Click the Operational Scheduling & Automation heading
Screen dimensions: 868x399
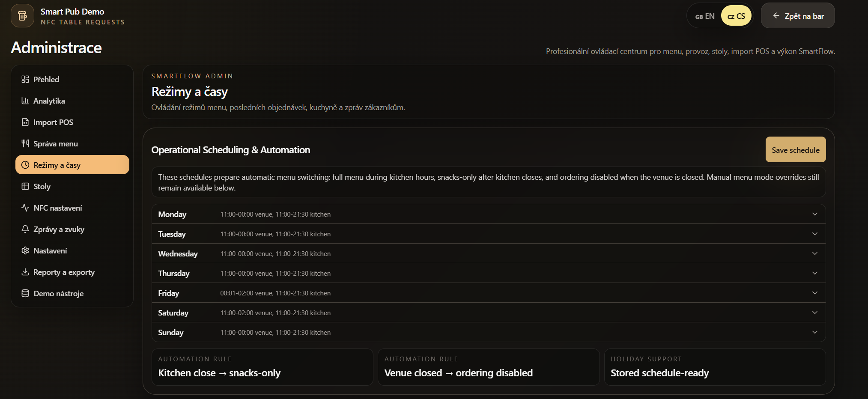click(231, 150)
